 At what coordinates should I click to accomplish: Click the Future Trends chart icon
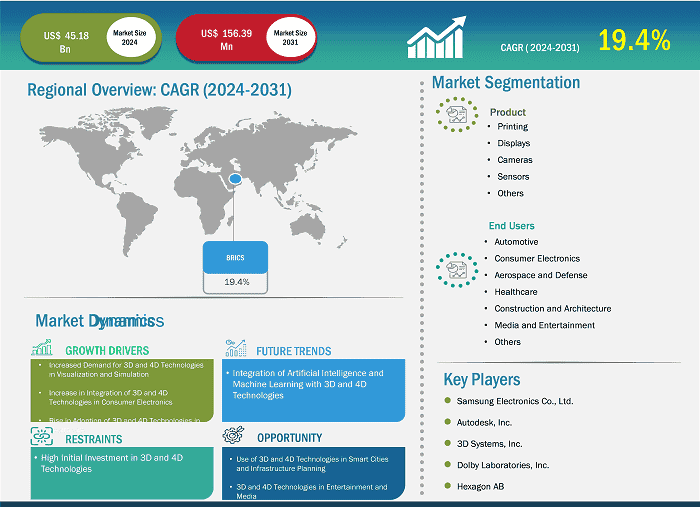pos(236,348)
